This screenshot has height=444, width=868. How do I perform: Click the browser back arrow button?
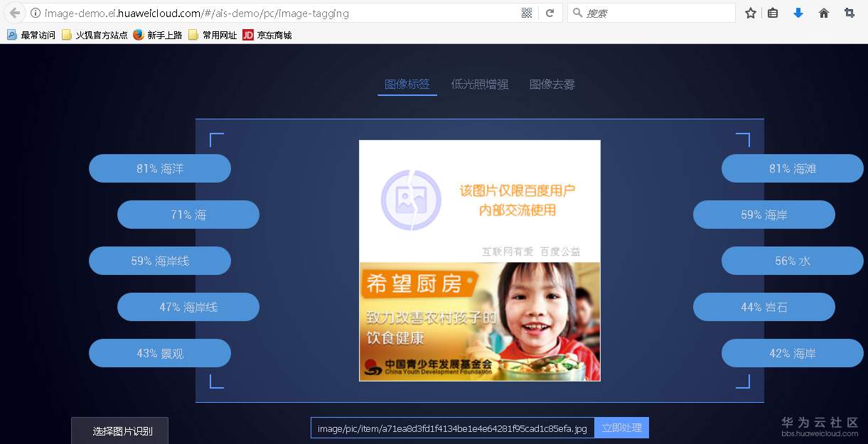point(14,13)
